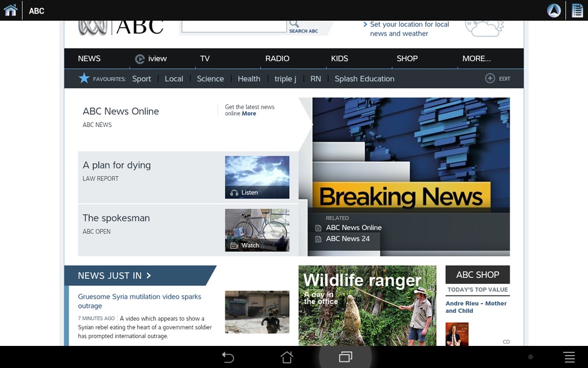The height and width of the screenshot is (368, 588).
Task: Open related ABC News Online link
Action: point(353,228)
